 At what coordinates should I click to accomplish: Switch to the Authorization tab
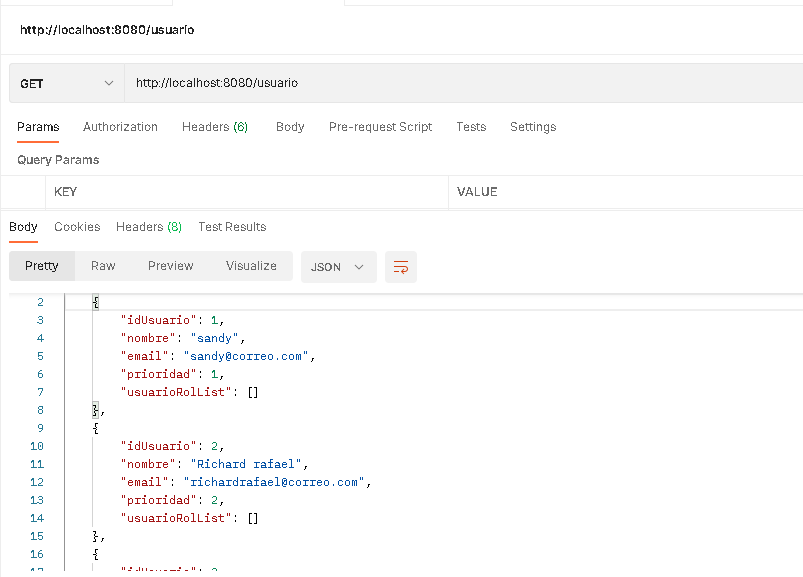pyautogui.click(x=120, y=127)
